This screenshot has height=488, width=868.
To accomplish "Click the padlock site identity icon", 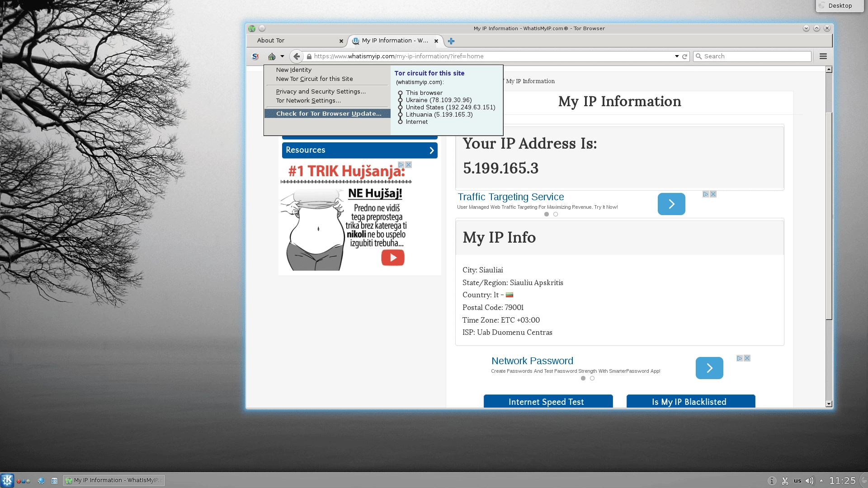I will tap(309, 56).
